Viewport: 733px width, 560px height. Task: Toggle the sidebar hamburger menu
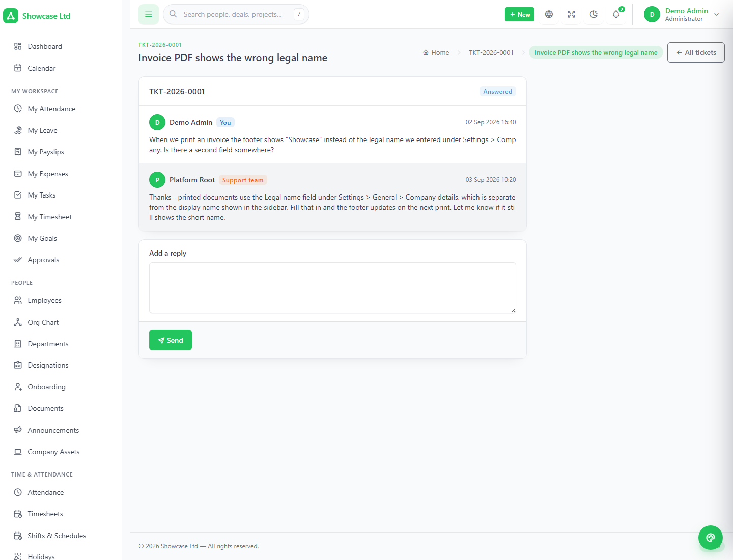coord(149,14)
